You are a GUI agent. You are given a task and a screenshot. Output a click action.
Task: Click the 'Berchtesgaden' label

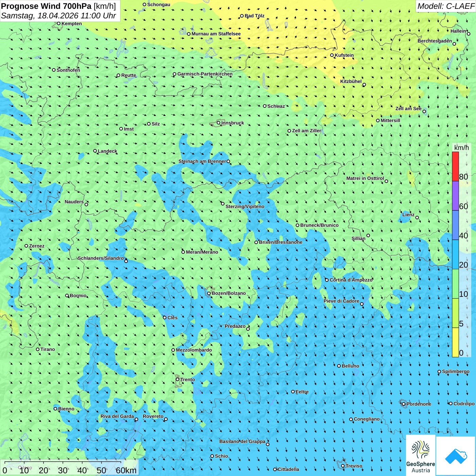coord(435,41)
